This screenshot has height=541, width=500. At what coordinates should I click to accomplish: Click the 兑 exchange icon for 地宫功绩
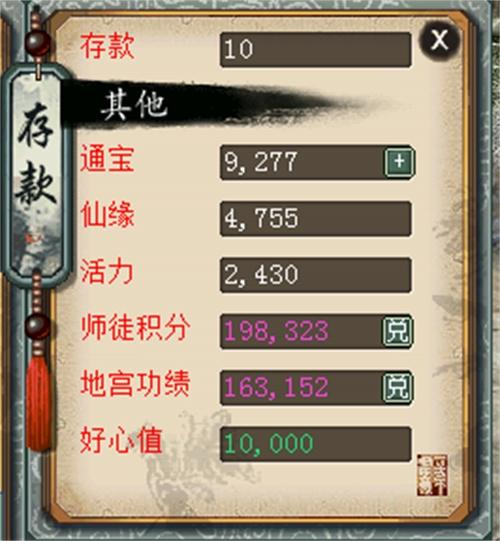[397, 387]
